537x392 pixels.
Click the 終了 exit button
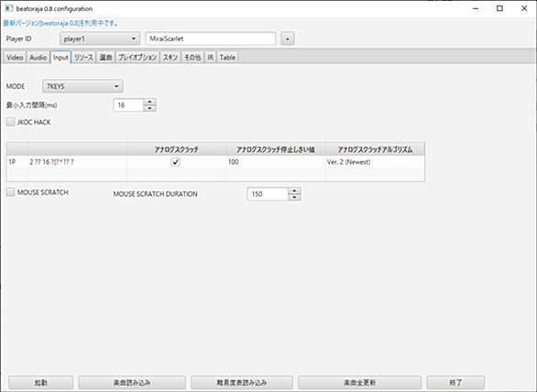(x=455, y=383)
